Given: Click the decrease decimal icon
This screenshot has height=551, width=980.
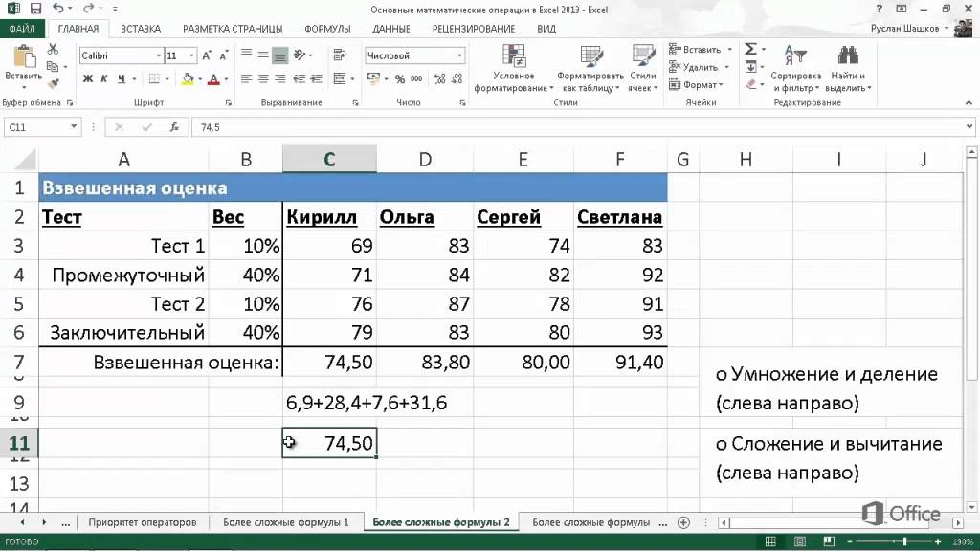Looking at the screenshot, I should (x=457, y=78).
